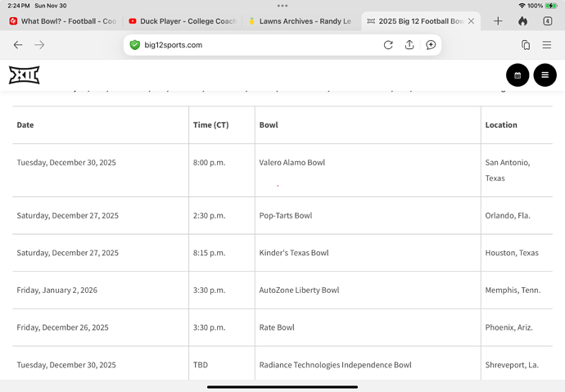Switch to the Duck Player - College Coach tab

click(182, 21)
